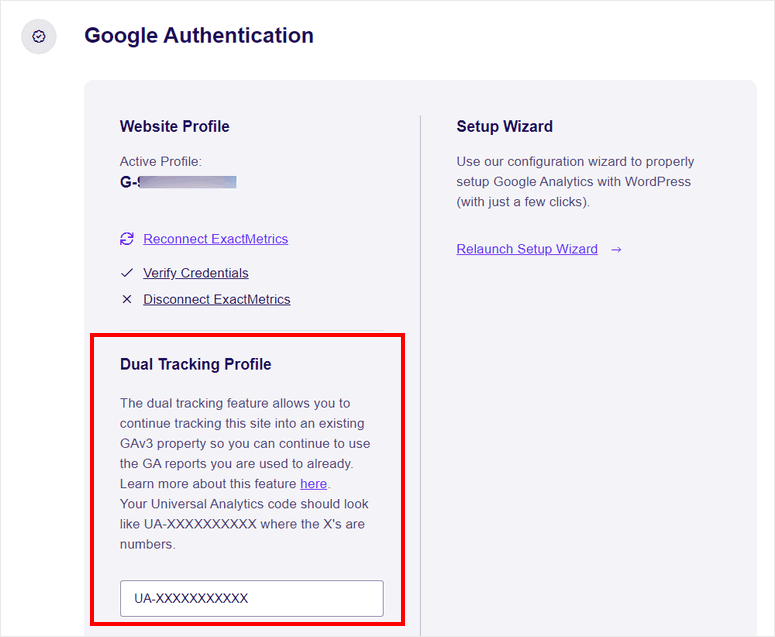The height and width of the screenshot is (637, 775).
Task: Focus the UA-XXXXXXXXXXX tracking code field
Action: click(x=251, y=598)
